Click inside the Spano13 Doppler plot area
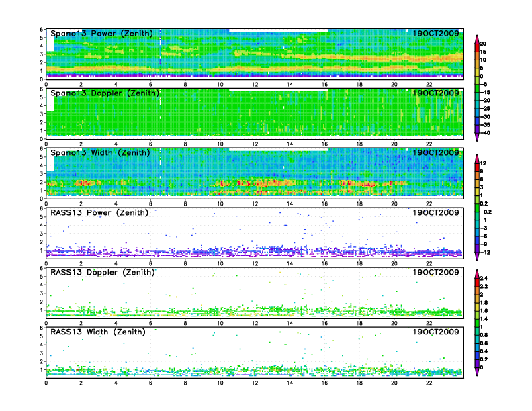This screenshot has width=532, height=411. (x=255, y=113)
